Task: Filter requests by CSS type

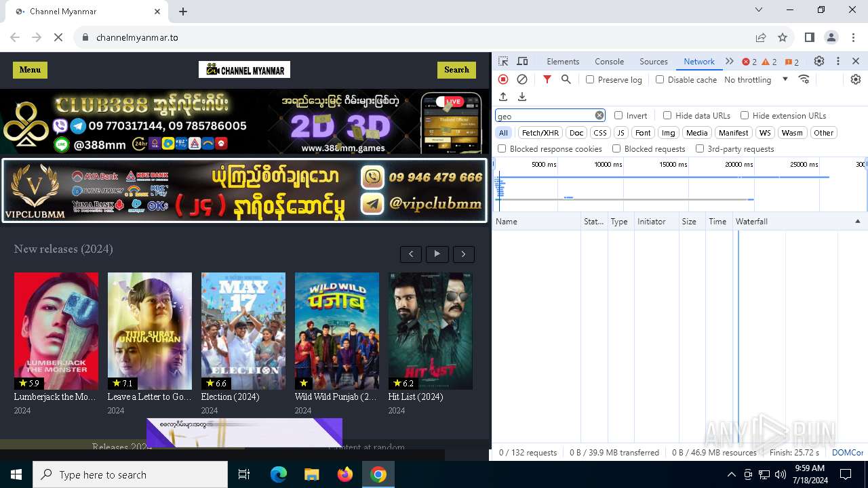Action: click(600, 133)
